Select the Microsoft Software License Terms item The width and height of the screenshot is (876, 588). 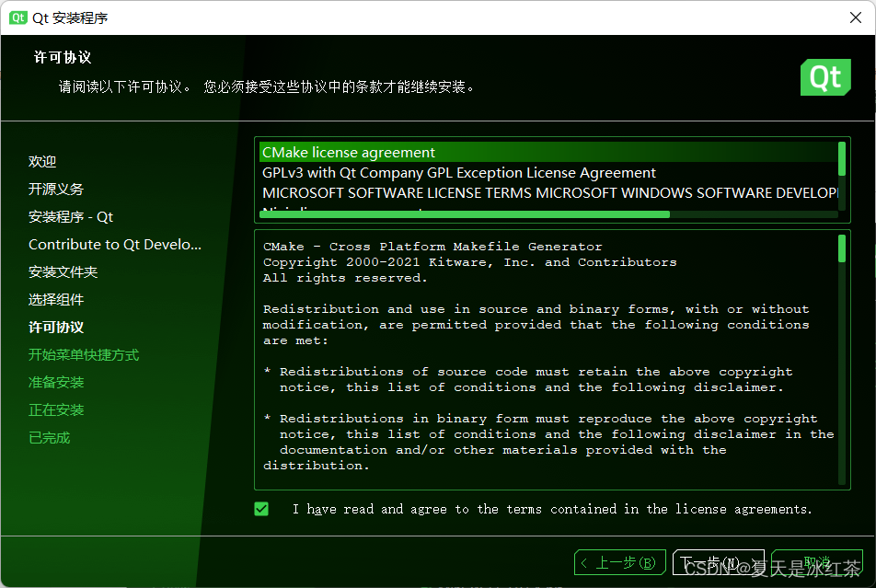coord(548,192)
